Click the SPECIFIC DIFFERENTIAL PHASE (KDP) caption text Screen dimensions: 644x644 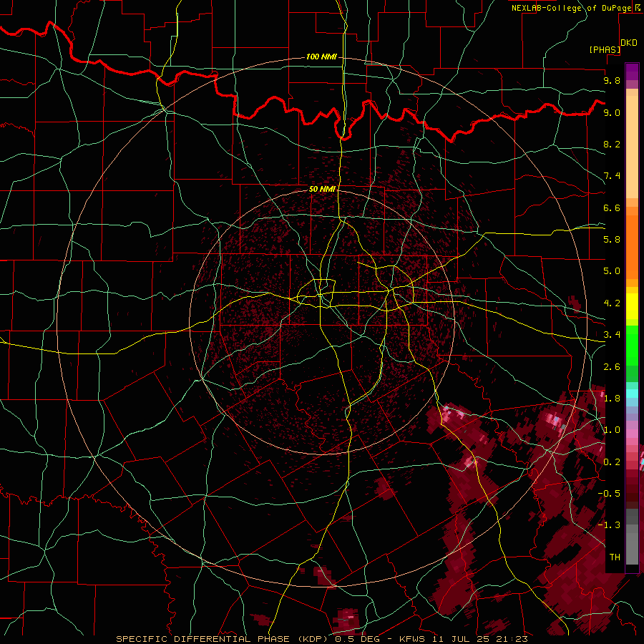(223, 639)
